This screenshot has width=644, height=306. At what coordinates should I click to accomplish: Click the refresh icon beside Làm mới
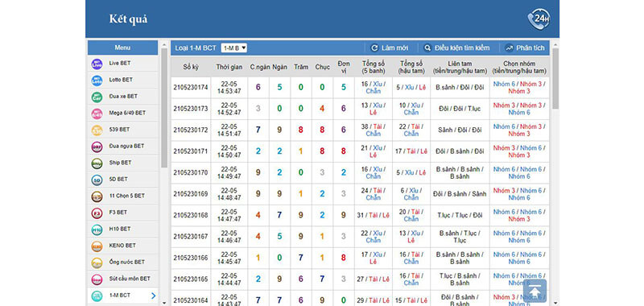(374, 48)
